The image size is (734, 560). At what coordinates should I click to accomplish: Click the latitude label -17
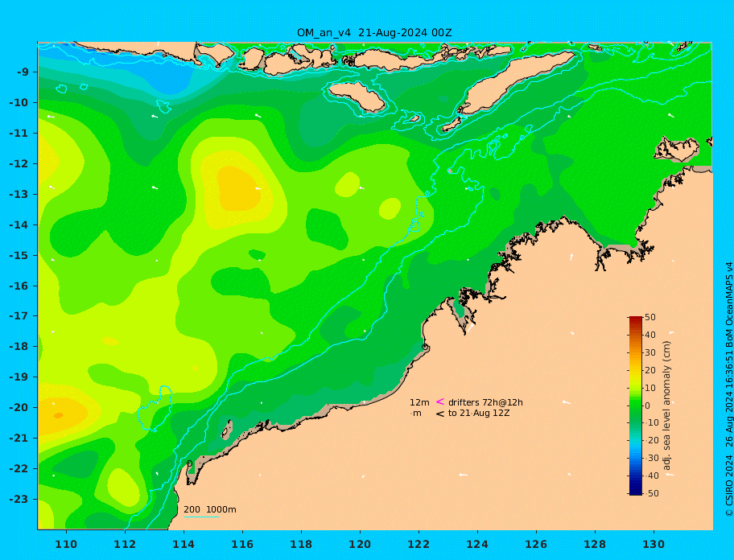click(x=19, y=316)
